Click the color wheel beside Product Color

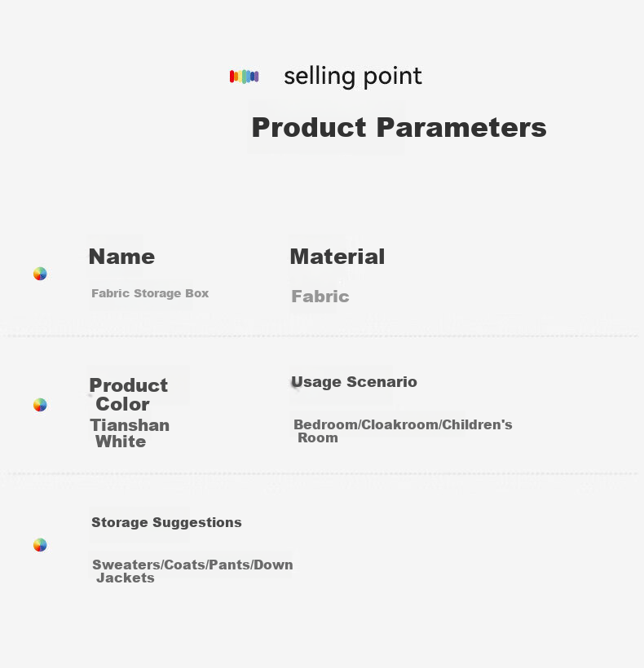point(40,405)
